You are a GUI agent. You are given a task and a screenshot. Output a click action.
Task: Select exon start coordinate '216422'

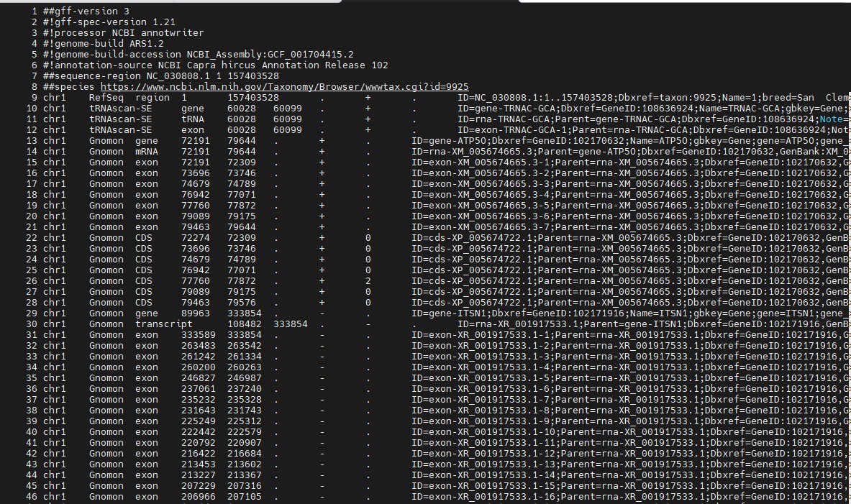pos(198,454)
